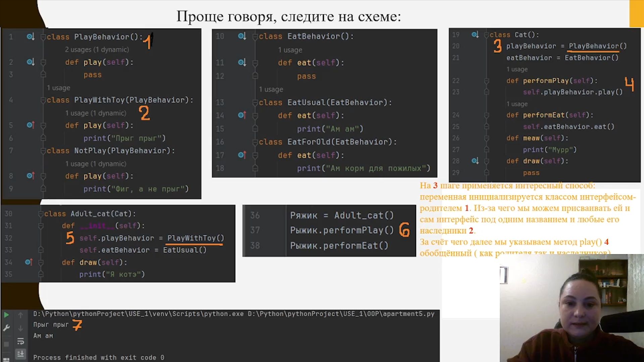
Task: Click the print("Ам корм для пожилых") statement
Action: click(x=364, y=168)
